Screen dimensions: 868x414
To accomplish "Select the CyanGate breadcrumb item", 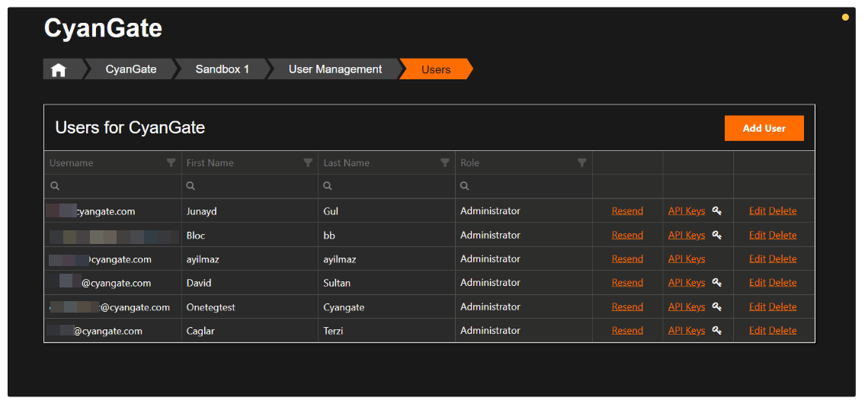I will 131,69.
